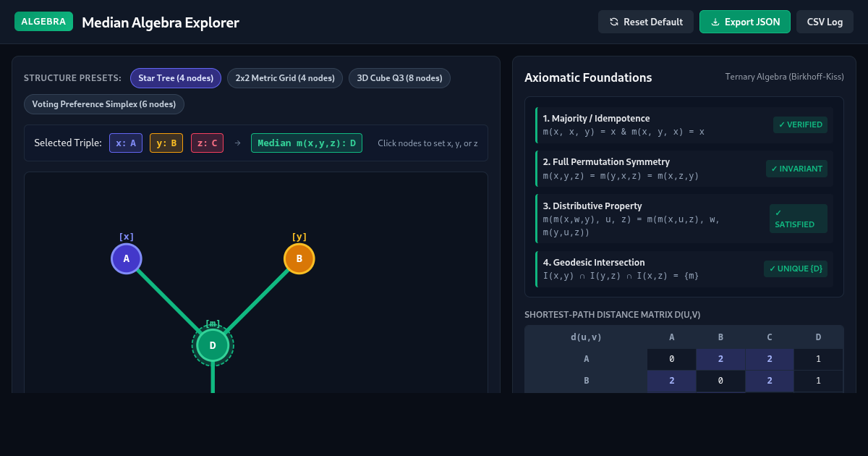
Task: Click the Full Permutation Symmetry axiom row
Action: [684, 169]
